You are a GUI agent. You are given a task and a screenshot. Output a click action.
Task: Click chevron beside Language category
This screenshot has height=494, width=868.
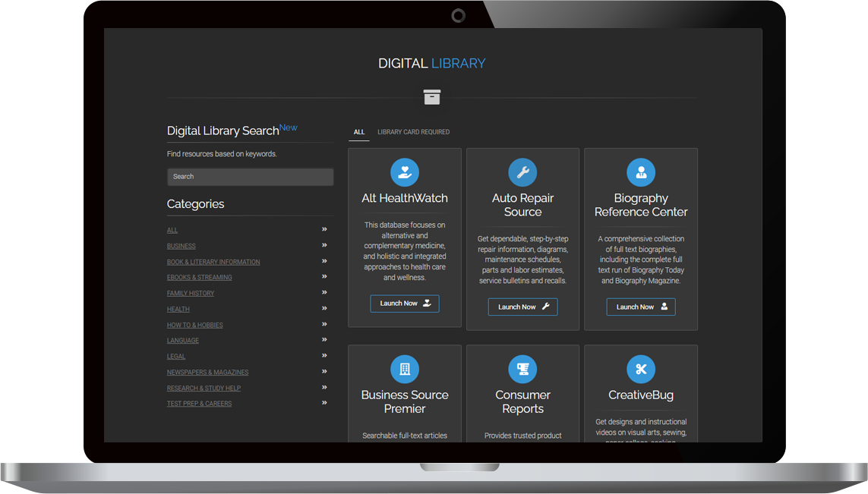[324, 339]
